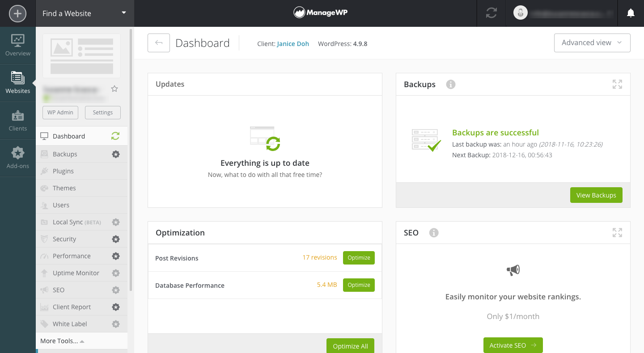644x353 pixels.
Task: Open Plugins in the sidebar
Action: (63, 171)
